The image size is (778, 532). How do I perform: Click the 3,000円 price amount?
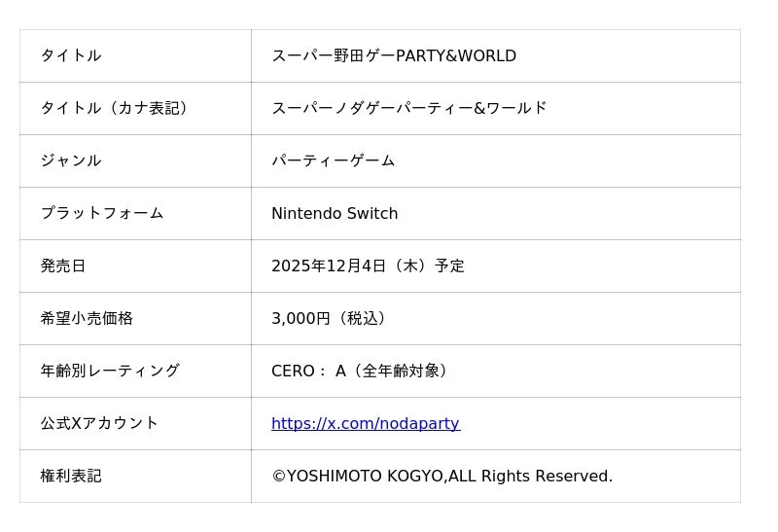(x=301, y=319)
